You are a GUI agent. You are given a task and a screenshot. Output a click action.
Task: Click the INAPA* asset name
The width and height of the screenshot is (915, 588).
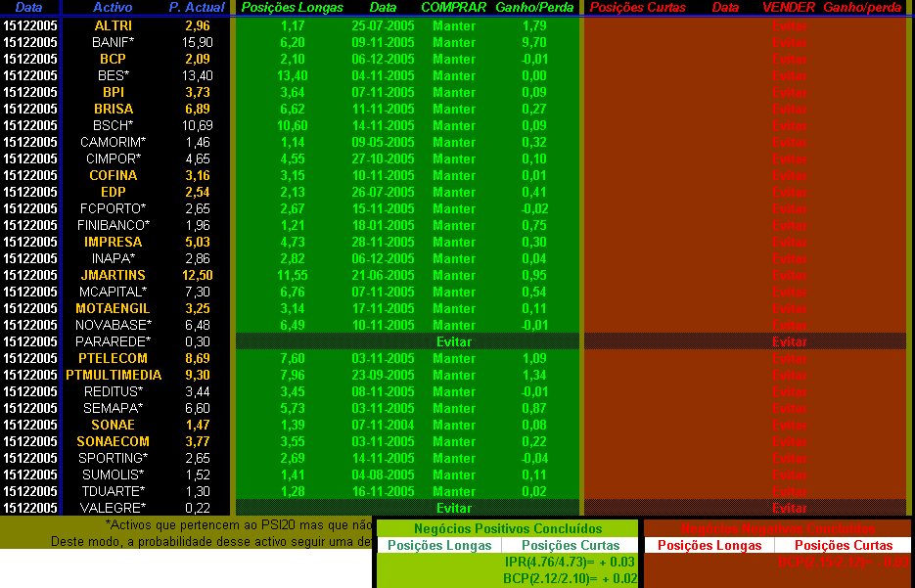pos(113,258)
